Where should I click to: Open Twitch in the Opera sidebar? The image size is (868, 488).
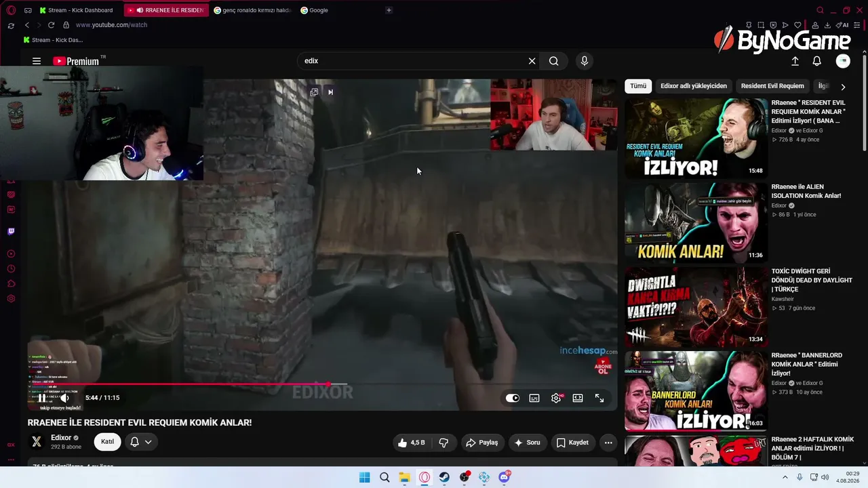tap(11, 231)
